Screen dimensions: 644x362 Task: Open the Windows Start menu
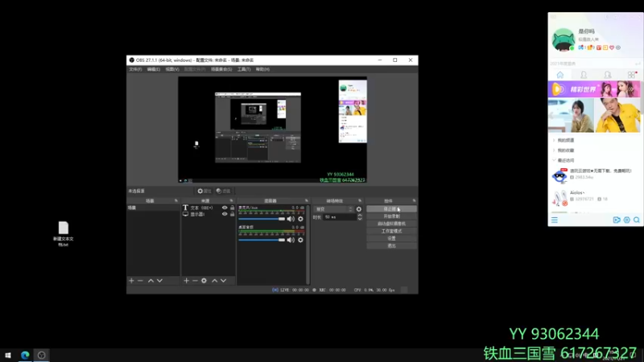click(x=8, y=356)
